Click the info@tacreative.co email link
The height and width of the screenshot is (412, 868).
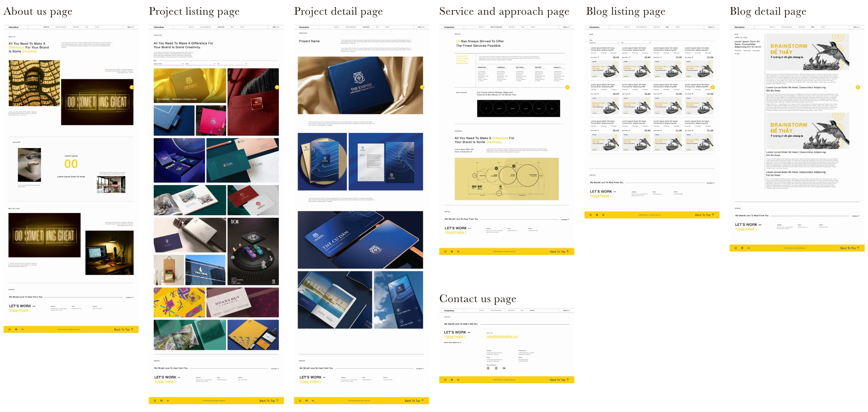pos(502,336)
